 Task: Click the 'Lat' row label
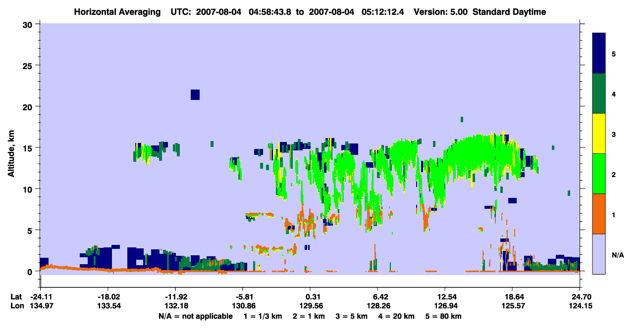16,297
